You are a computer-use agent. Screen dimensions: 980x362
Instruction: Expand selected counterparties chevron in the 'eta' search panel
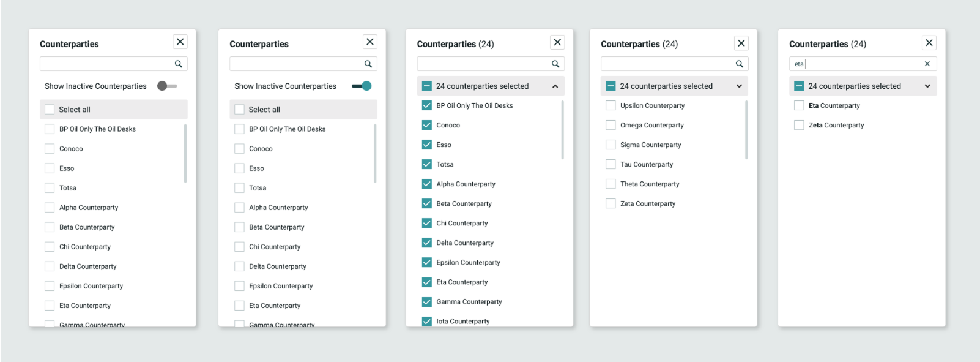(927, 86)
